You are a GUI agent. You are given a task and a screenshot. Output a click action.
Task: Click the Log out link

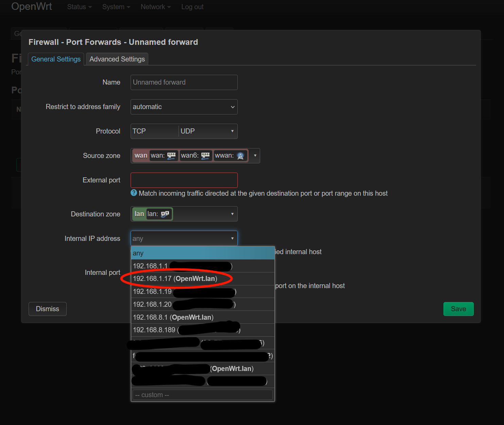(192, 7)
